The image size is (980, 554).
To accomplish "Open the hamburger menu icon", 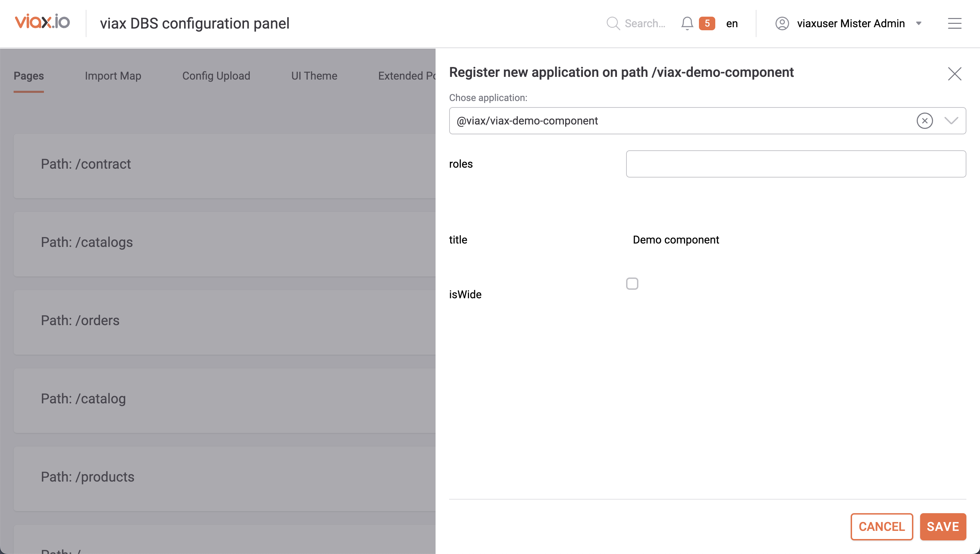I will point(954,23).
